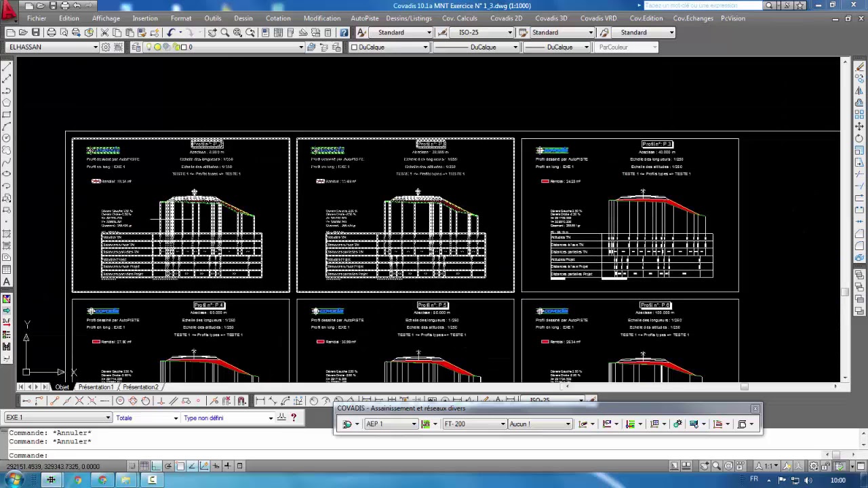Click the Save drawing toolbar icon
Viewport: 868px width, 488px height.
[36, 33]
